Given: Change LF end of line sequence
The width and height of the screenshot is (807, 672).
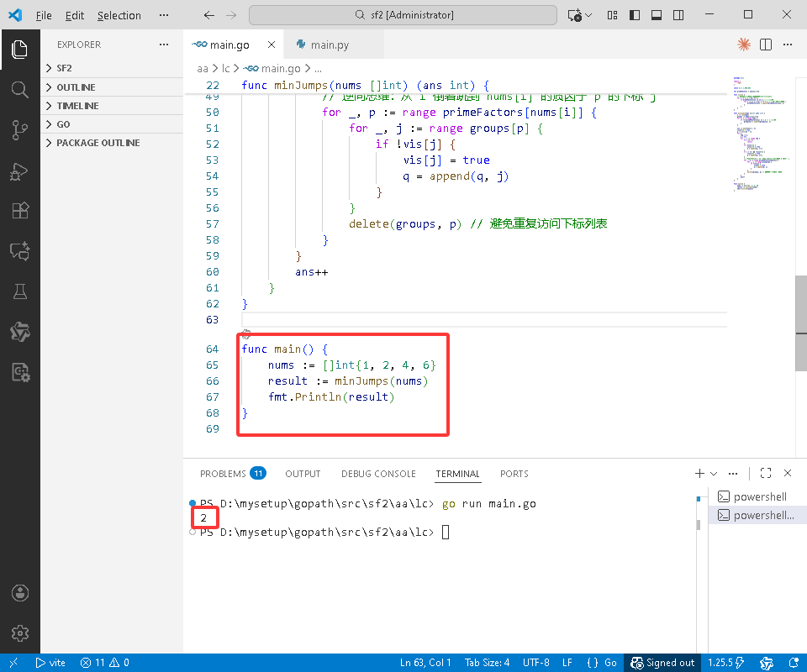Looking at the screenshot, I should 567,663.
